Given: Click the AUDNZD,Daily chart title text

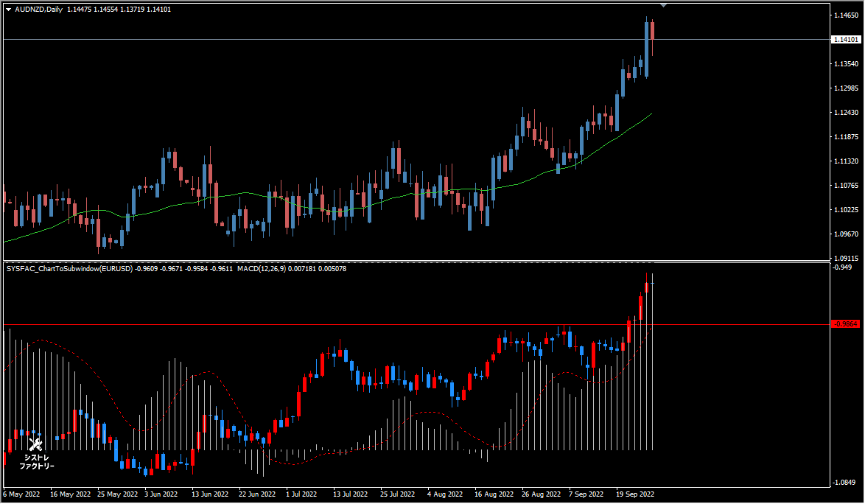Looking at the screenshot, I should [38, 10].
